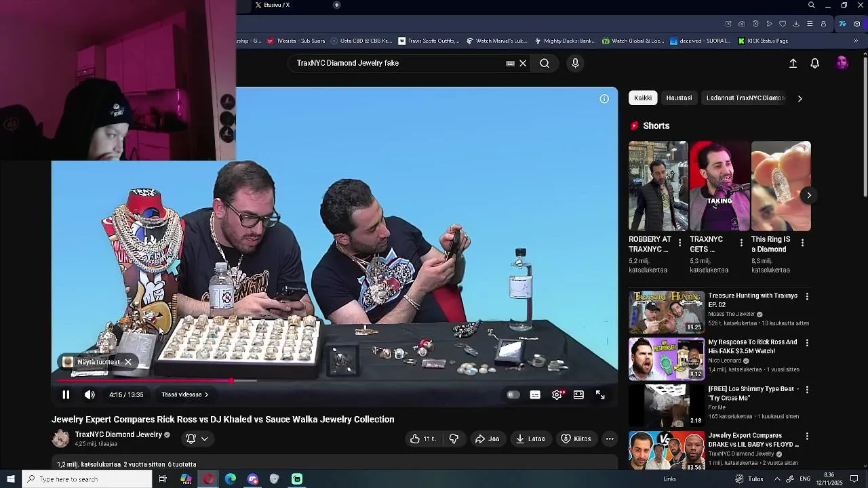Expand notification bell dropdown for channel
This screenshot has height=488, width=868.
click(197, 439)
